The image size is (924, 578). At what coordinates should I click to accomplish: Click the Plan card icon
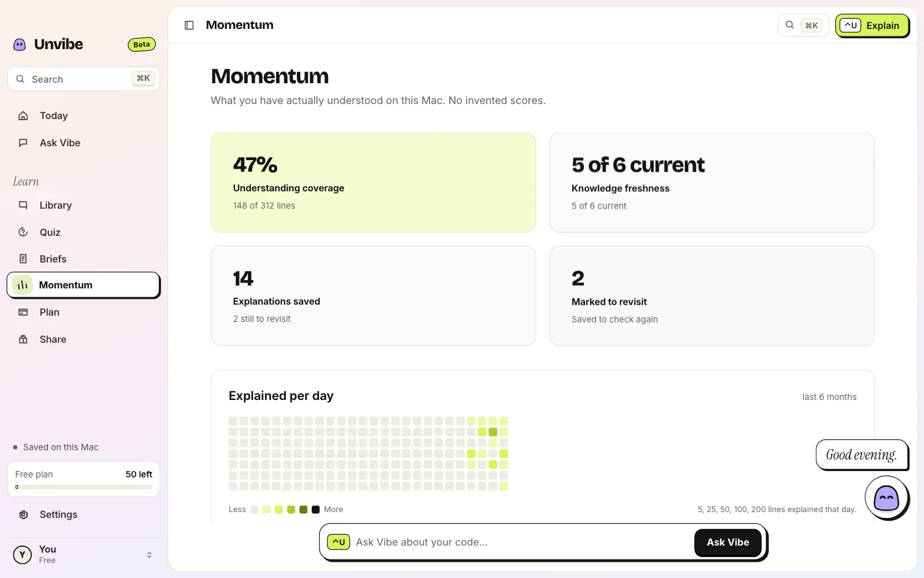pyautogui.click(x=23, y=312)
